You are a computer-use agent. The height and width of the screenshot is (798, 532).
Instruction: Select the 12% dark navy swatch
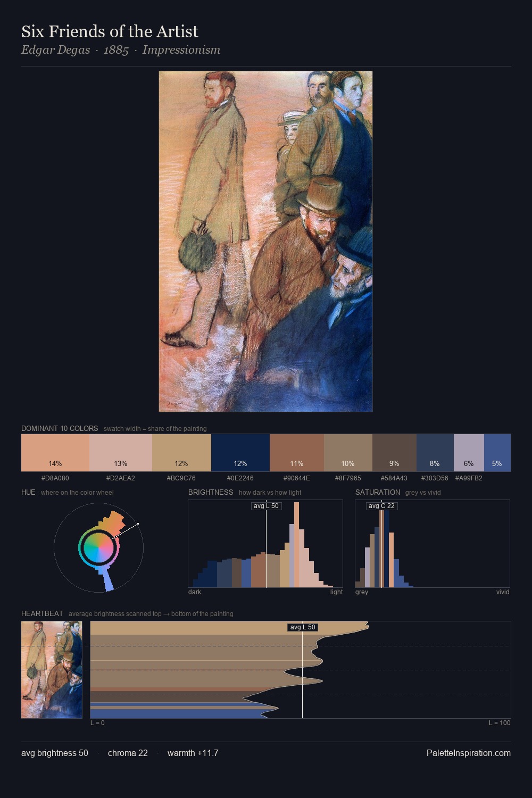pos(240,453)
